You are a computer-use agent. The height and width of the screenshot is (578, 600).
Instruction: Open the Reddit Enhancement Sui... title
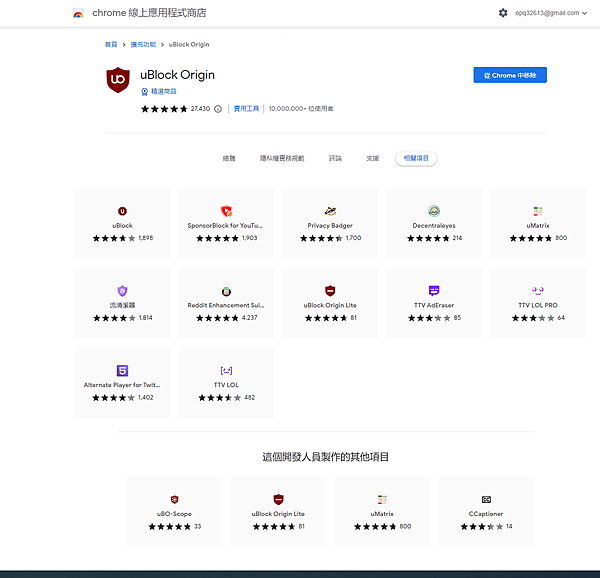226,305
